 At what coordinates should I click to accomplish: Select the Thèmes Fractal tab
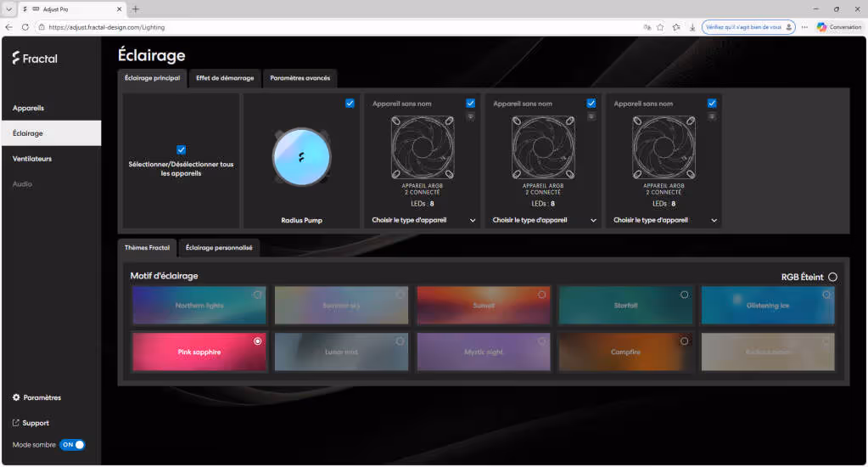[148, 248]
